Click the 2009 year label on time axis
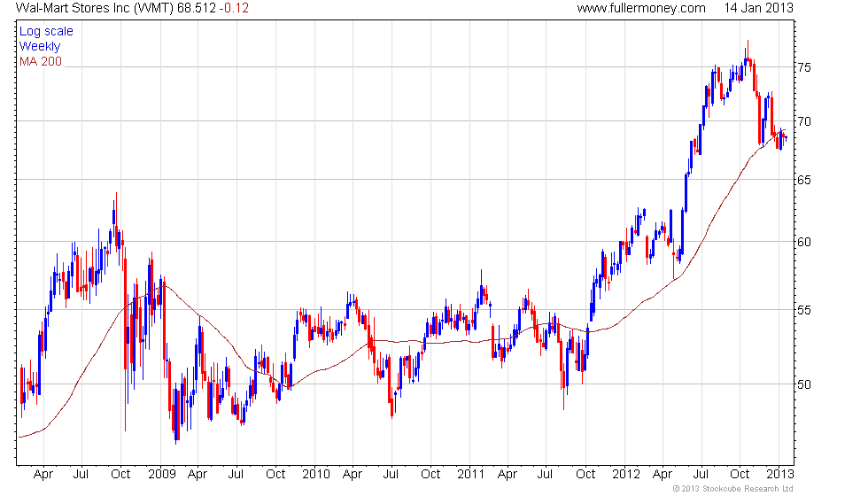 tap(161, 475)
